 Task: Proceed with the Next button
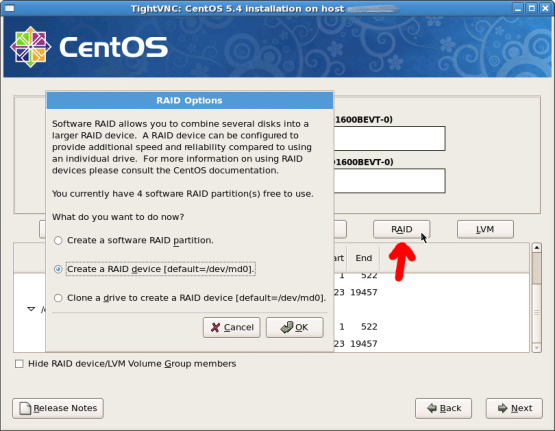[x=514, y=408]
